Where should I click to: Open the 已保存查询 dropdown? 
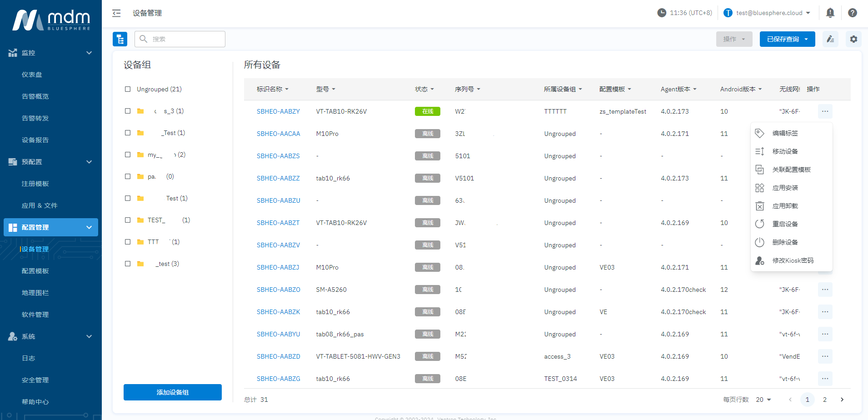tap(787, 39)
